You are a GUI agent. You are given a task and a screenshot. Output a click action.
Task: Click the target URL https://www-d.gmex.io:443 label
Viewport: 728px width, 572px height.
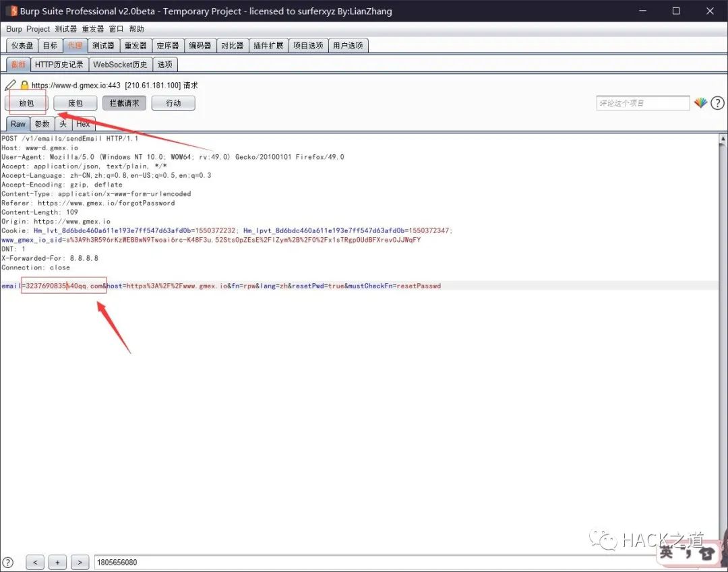(x=76, y=86)
